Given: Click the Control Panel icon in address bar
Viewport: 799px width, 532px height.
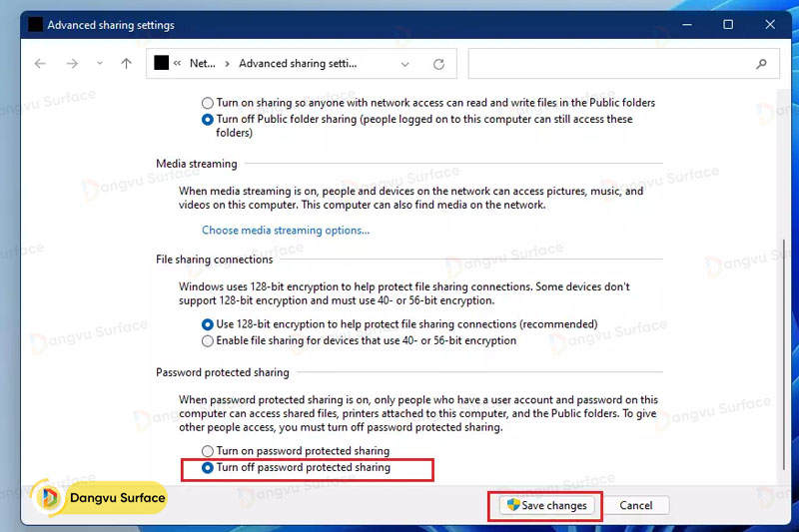Looking at the screenshot, I should click(162, 64).
